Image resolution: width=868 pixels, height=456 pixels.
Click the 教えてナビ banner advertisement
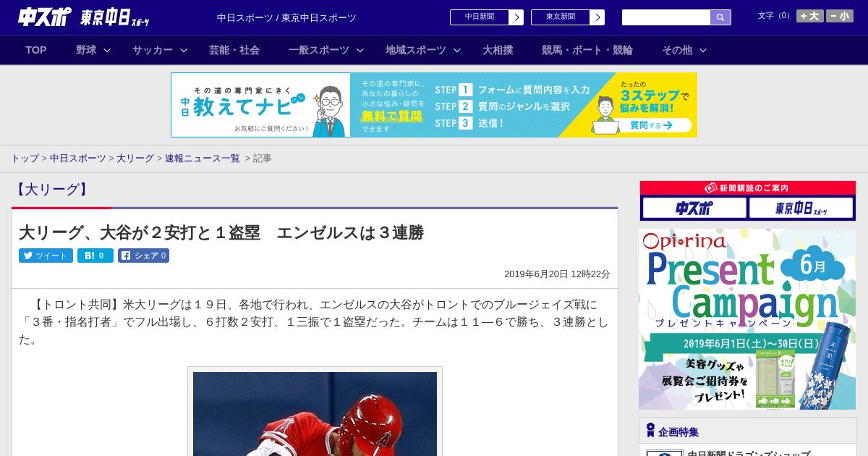tap(434, 105)
